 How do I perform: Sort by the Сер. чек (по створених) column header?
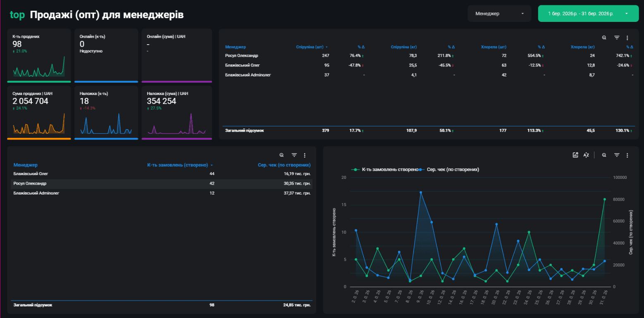coord(284,165)
